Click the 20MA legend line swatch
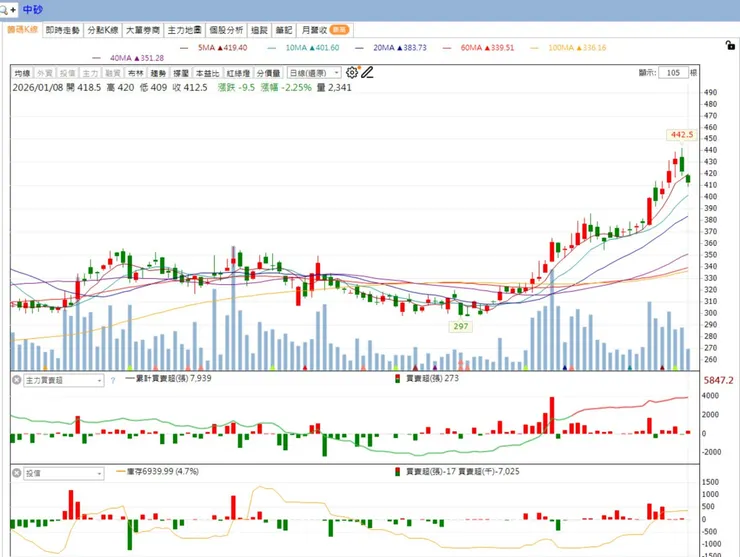740x557 pixels. (359, 48)
